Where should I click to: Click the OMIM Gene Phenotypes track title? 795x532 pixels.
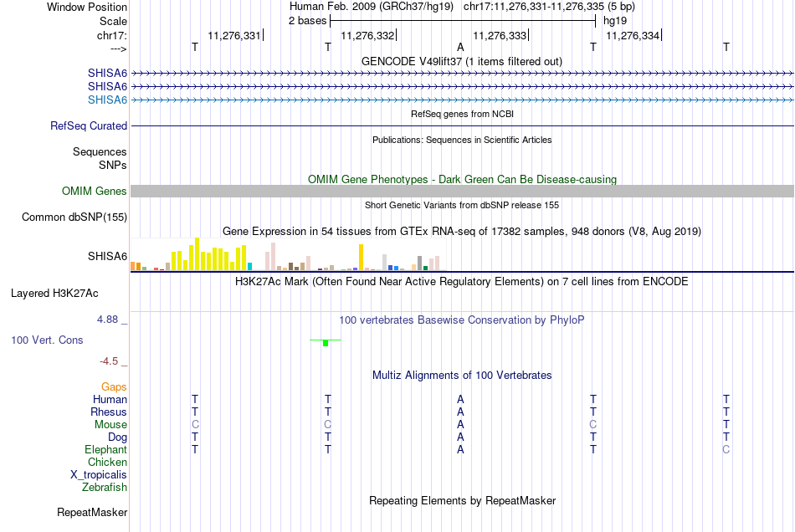(462, 179)
